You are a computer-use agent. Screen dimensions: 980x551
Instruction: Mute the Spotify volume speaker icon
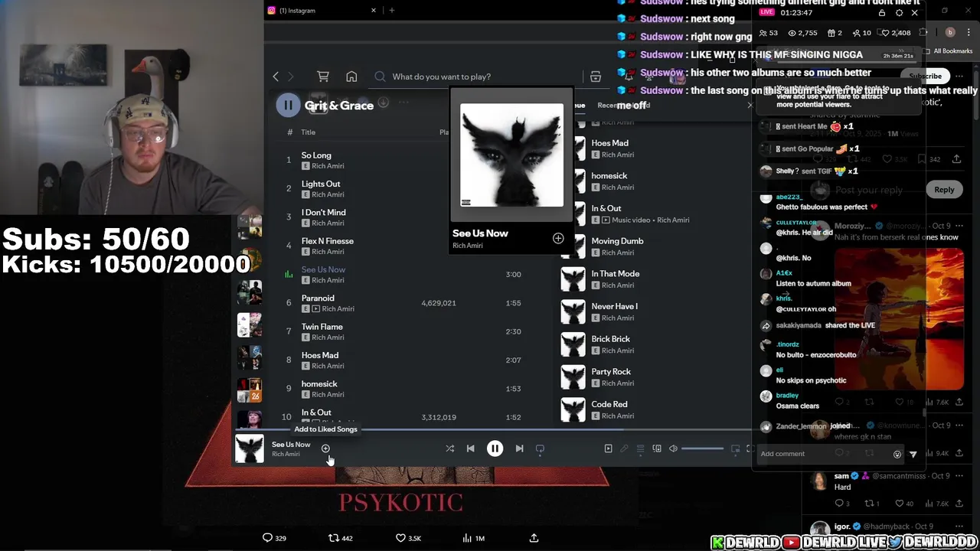(x=673, y=448)
